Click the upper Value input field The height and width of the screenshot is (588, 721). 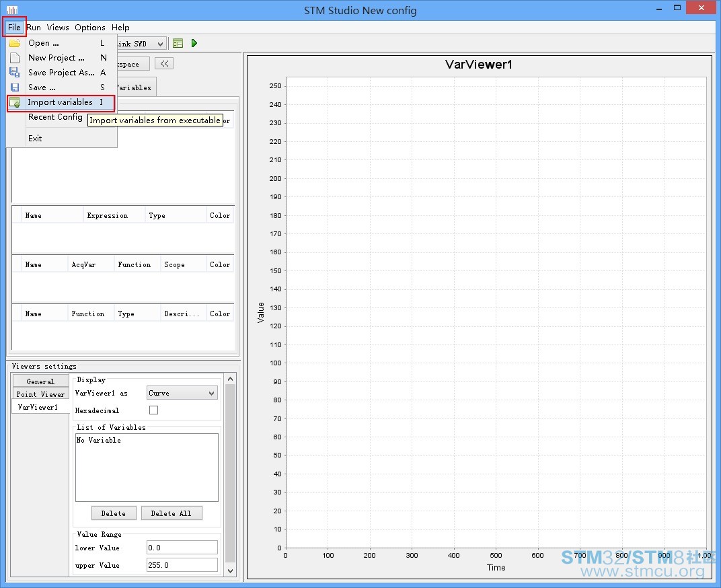(182, 565)
